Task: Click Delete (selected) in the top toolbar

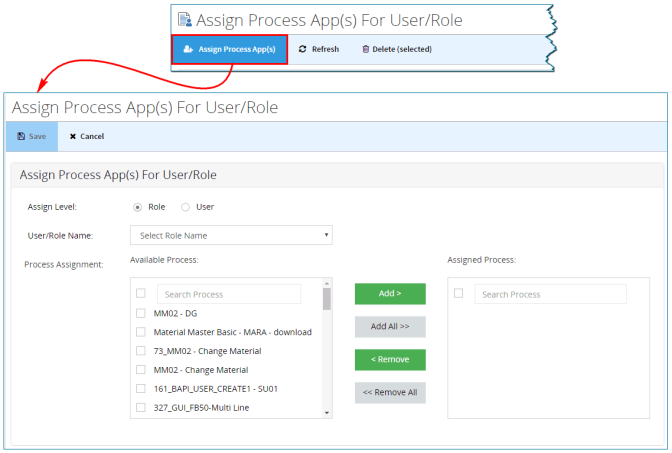Action: (x=397, y=49)
